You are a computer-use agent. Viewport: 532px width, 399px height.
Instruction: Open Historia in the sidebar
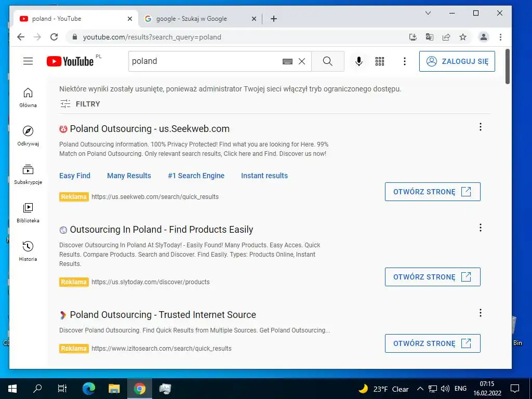(28, 251)
